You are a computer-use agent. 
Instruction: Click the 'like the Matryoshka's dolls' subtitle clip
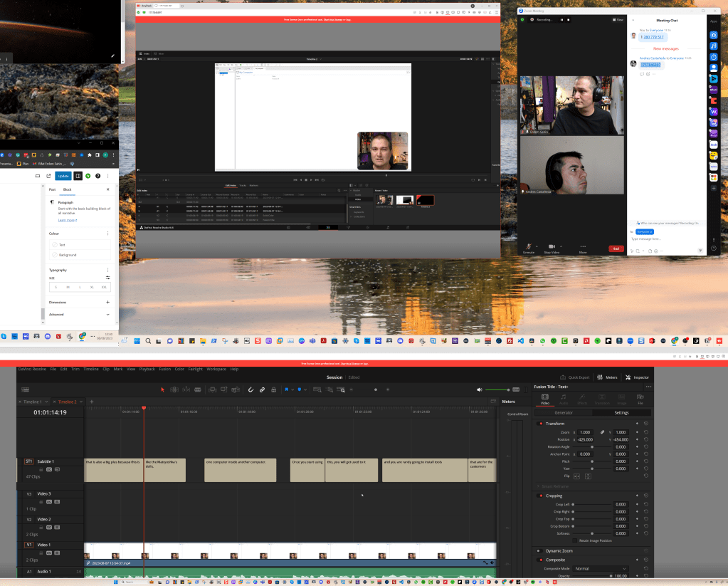point(165,470)
